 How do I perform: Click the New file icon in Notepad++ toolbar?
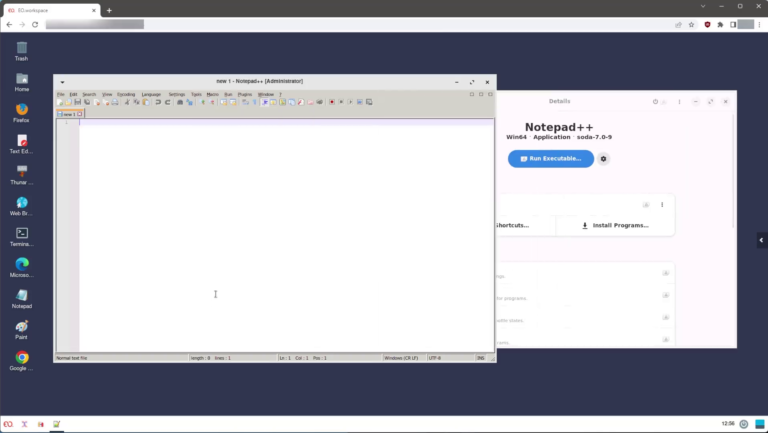(x=59, y=102)
